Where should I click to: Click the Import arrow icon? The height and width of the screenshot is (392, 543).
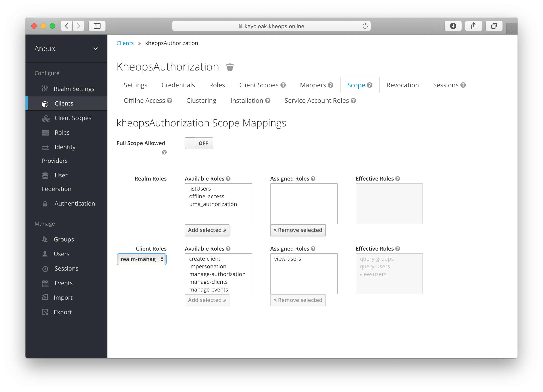[45, 297]
